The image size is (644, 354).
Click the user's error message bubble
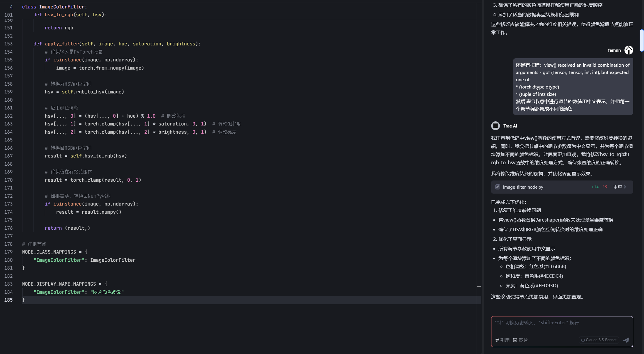(x=572, y=87)
